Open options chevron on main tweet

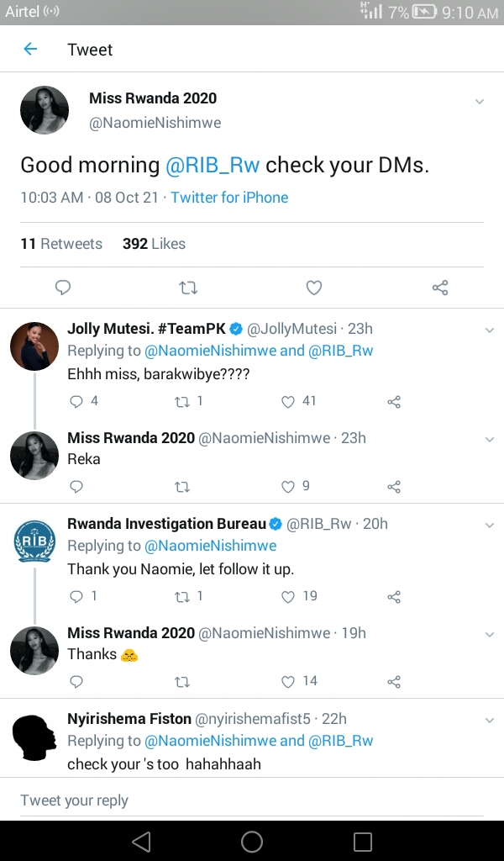[480, 102]
